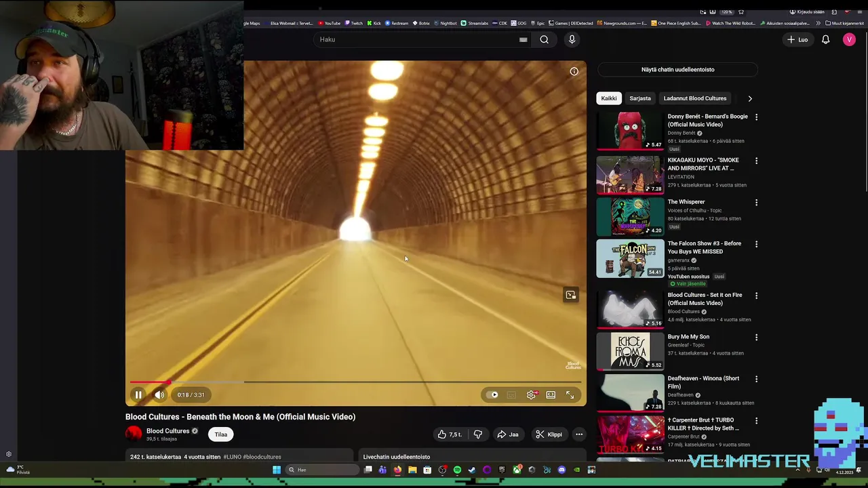Show chat replay with Näytä chatin uudelleentoisto

(x=677, y=69)
